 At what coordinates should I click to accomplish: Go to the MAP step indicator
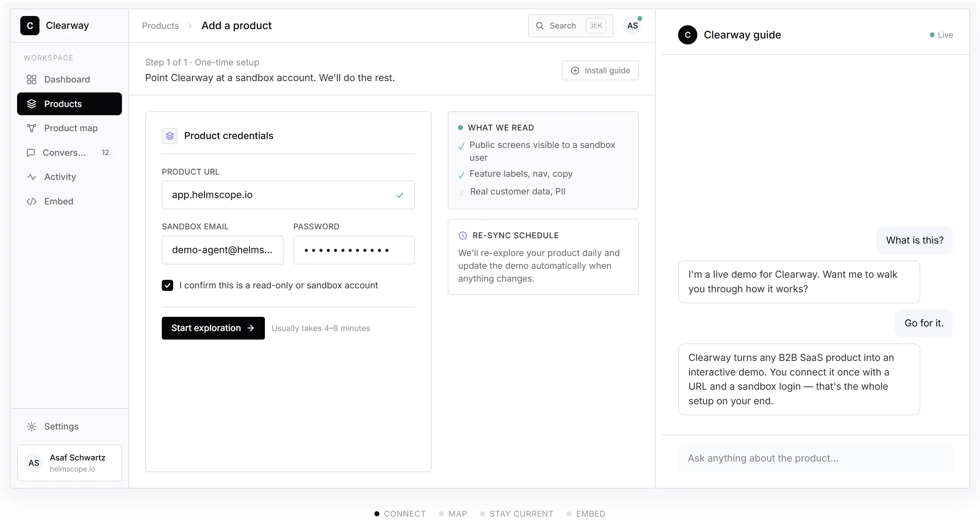(x=453, y=513)
